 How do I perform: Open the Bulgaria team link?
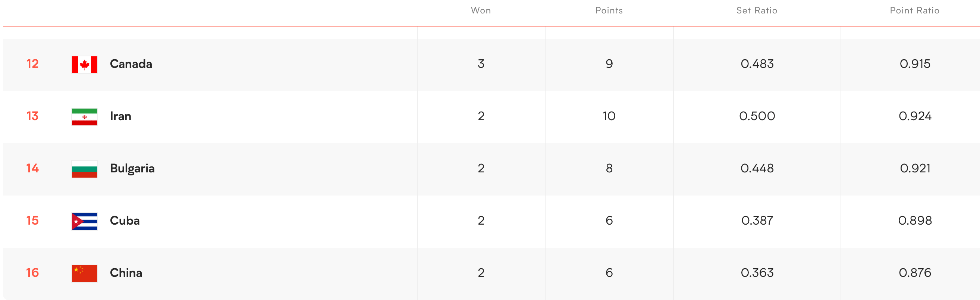tap(132, 169)
